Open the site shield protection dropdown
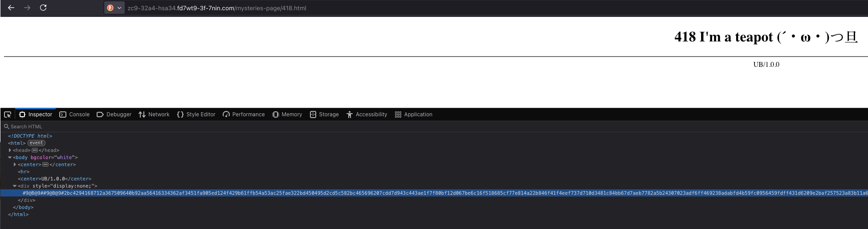 pyautogui.click(x=114, y=8)
